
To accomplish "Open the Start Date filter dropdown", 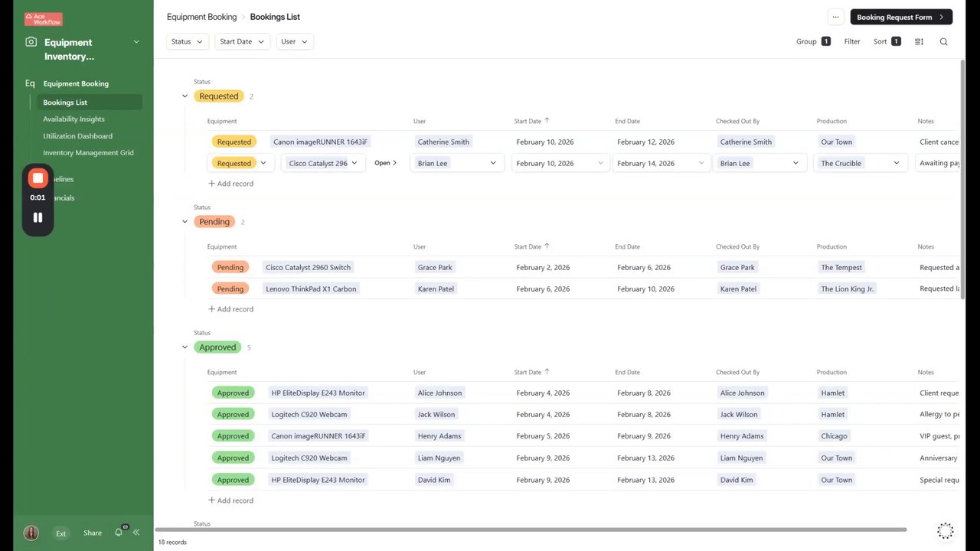I will pos(242,41).
